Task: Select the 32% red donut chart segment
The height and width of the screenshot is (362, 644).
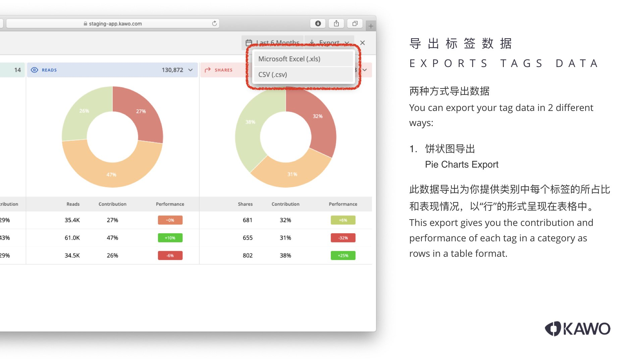Action: point(317,116)
